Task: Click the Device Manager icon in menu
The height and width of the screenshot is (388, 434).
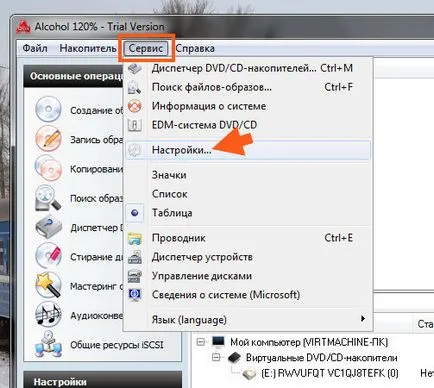Action: click(x=135, y=257)
